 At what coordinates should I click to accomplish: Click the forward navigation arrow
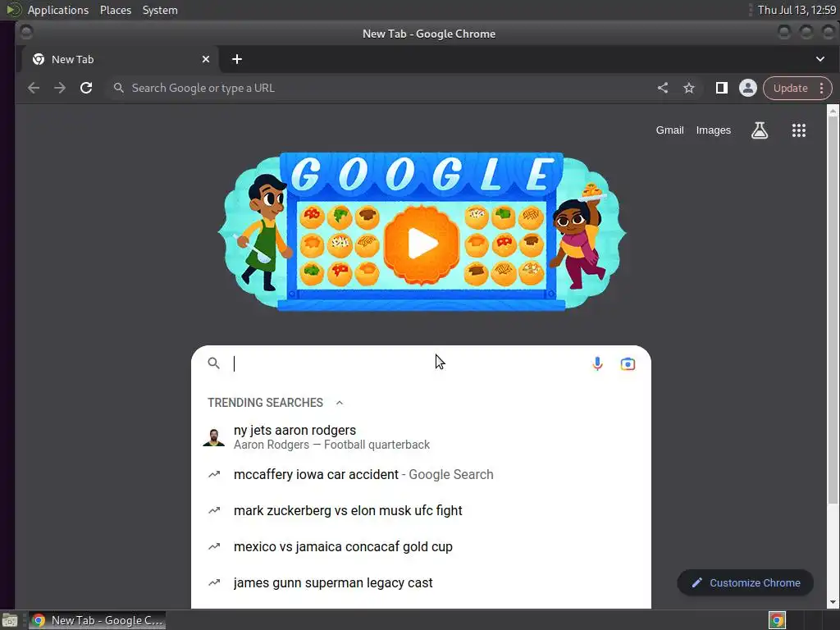[59, 88]
